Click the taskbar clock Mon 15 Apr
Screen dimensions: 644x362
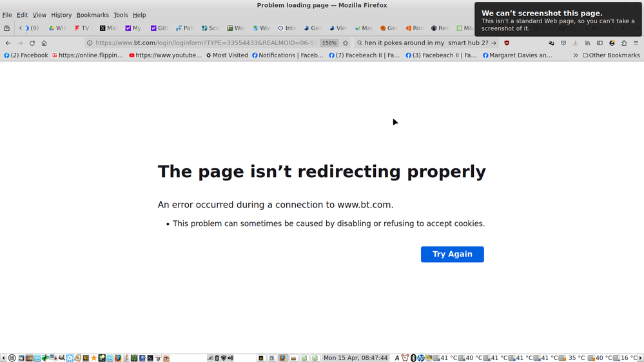[x=356, y=358]
